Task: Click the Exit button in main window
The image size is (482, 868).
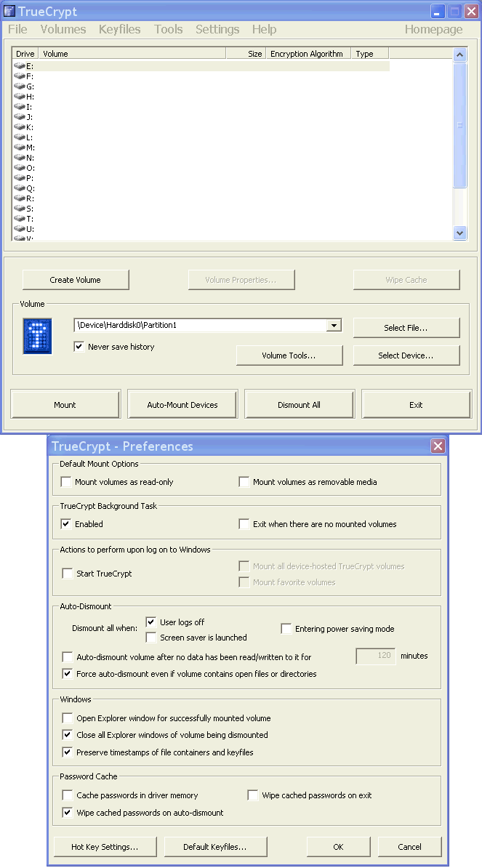Action: 416,405
